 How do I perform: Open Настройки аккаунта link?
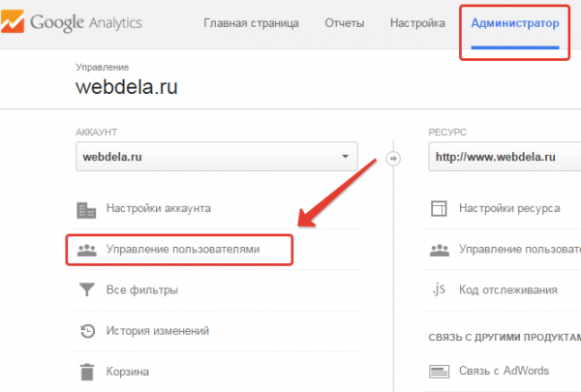pos(158,208)
